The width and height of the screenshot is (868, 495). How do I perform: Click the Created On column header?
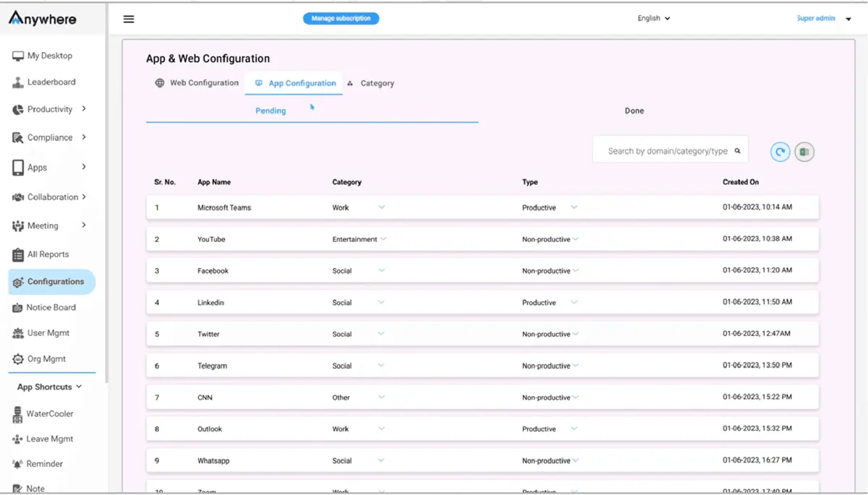point(741,182)
